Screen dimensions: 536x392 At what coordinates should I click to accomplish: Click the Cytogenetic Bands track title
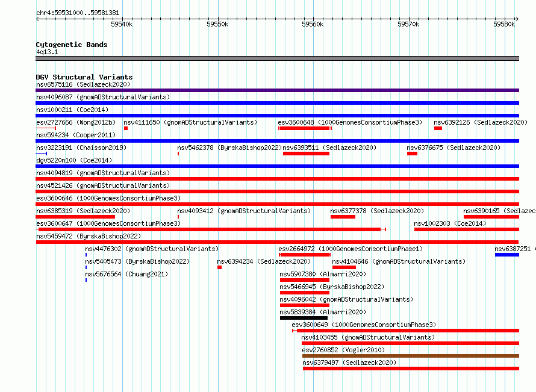pyautogui.click(x=72, y=45)
